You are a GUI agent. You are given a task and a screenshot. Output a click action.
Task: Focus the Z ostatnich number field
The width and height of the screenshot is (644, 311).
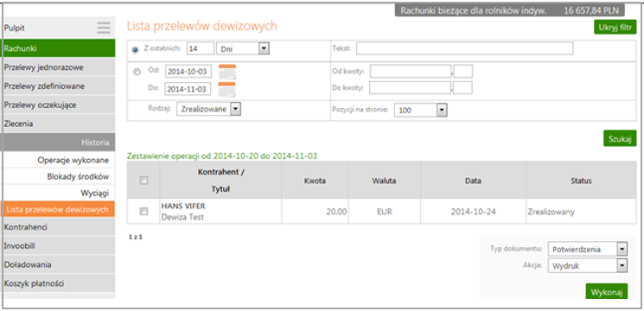[201, 49]
